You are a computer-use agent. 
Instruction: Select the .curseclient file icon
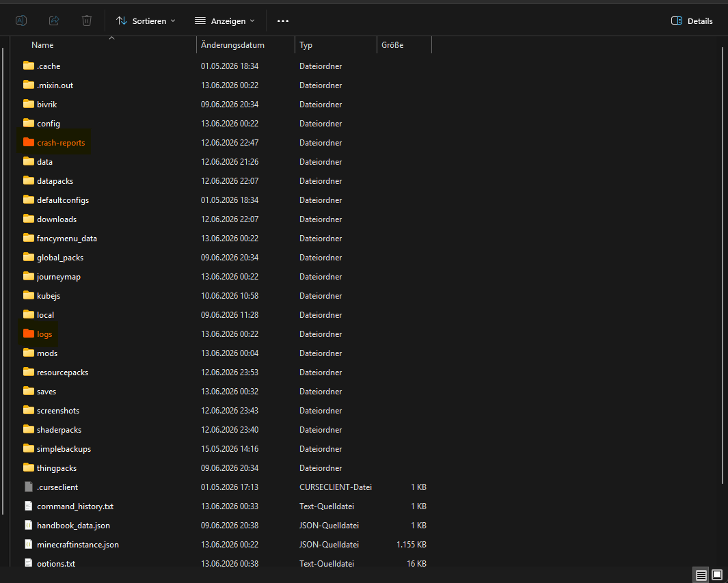tap(29, 487)
